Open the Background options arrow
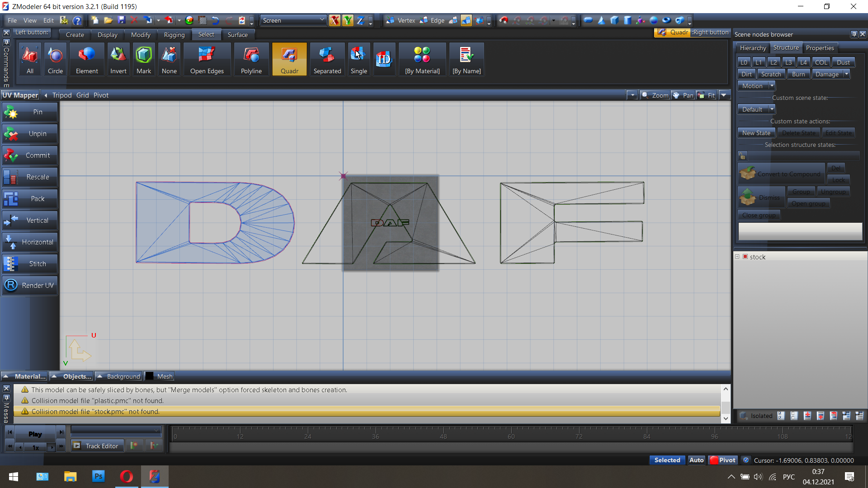868x488 pixels. click(100, 376)
